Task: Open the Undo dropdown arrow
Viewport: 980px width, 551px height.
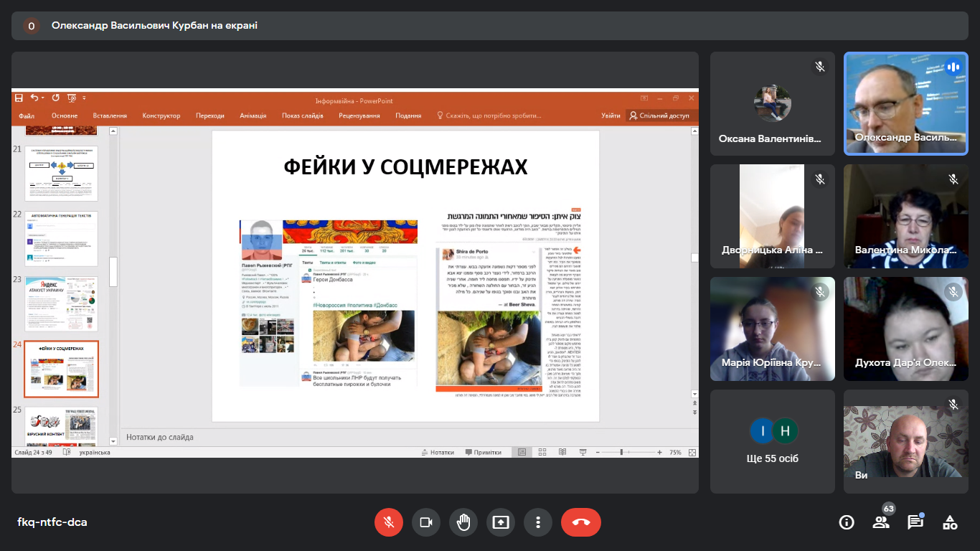Action: 43,98
